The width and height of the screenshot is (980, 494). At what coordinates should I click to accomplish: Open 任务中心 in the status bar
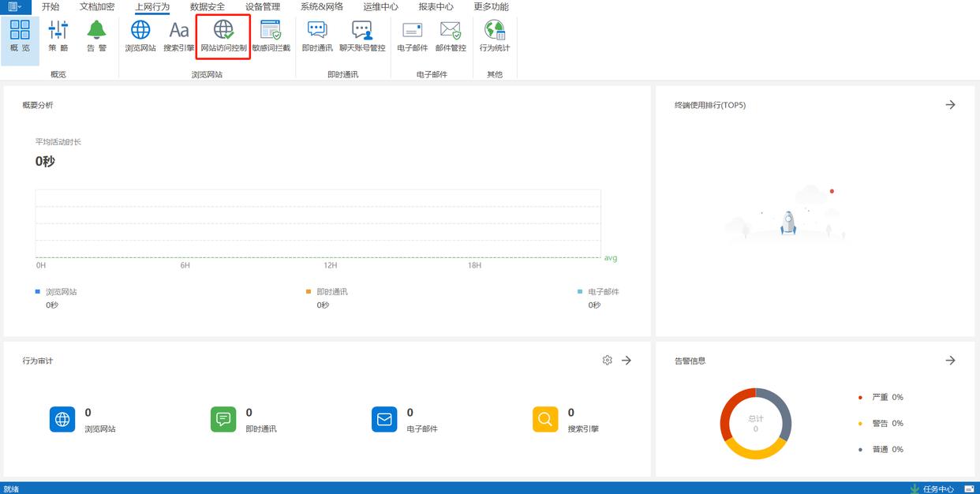pos(932,488)
